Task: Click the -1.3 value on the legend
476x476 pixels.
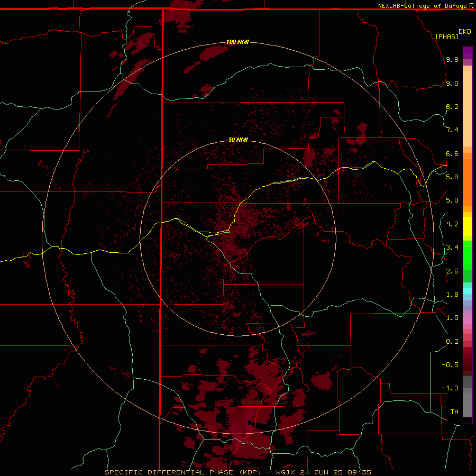Action: point(450,388)
